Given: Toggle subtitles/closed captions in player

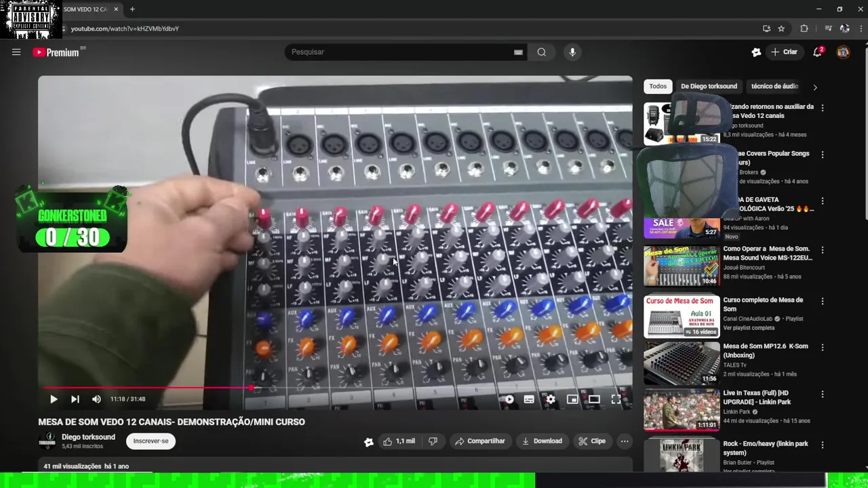Looking at the screenshot, I should 529,399.
